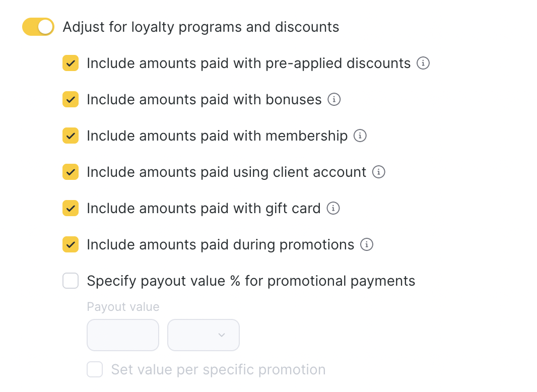This screenshot has height=392, width=537.
Task: Uncheck the bonuses amounts checkbox
Action: [x=71, y=100]
